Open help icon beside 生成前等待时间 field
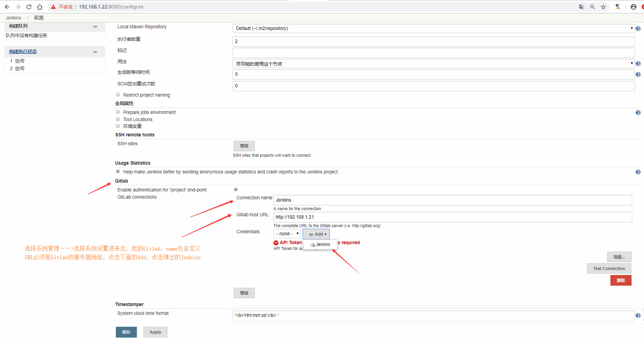 pyautogui.click(x=638, y=75)
